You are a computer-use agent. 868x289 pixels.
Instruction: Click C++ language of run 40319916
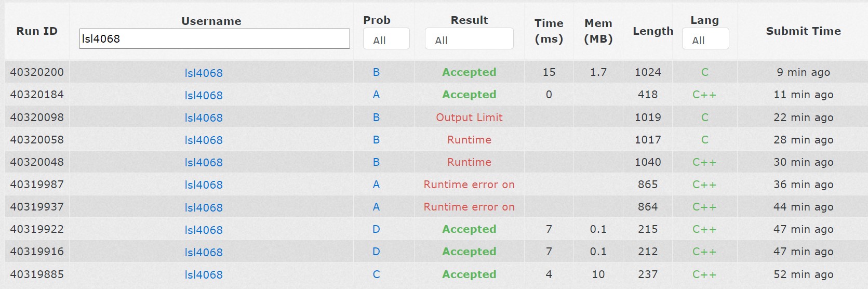[x=704, y=252]
